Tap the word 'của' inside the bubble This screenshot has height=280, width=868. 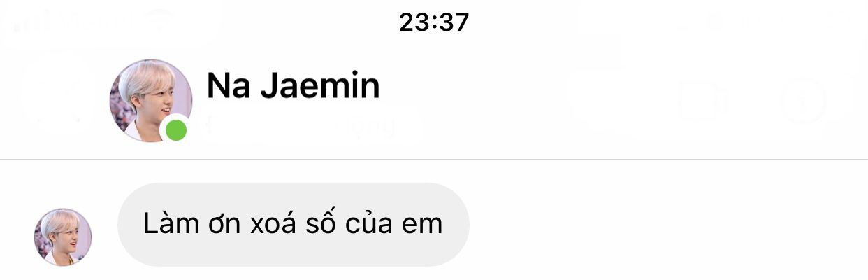pos(370,224)
